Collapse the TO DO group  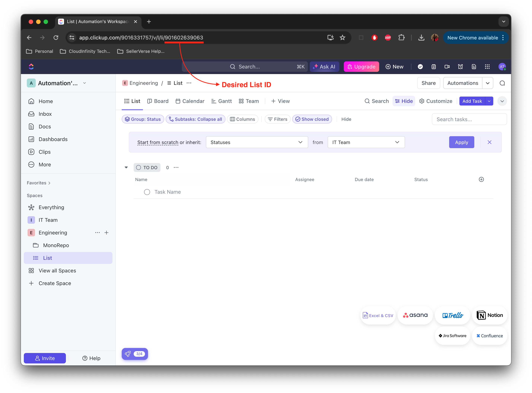(x=126, y=167)
